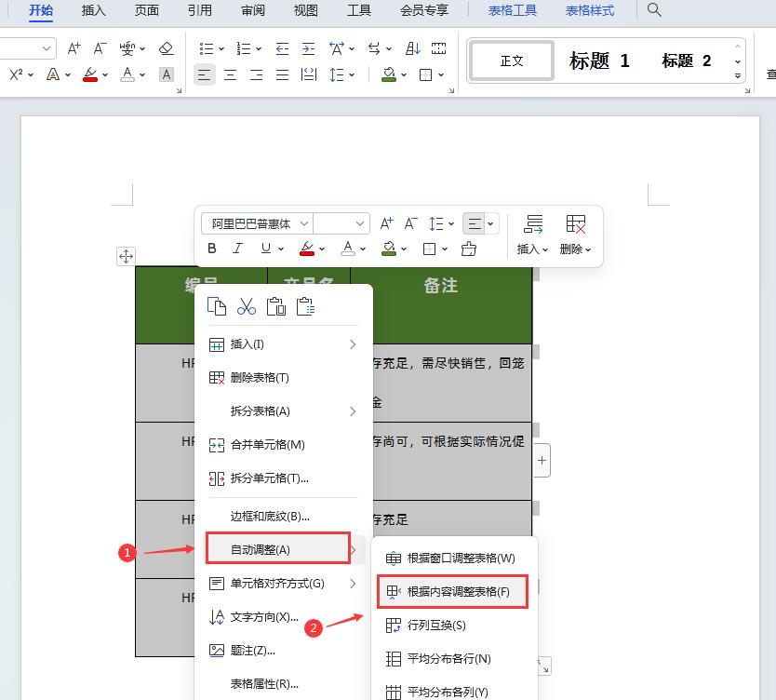Expand the styles gallery more arrow
This screenshot has width=776, height=700.
point(738,75)
